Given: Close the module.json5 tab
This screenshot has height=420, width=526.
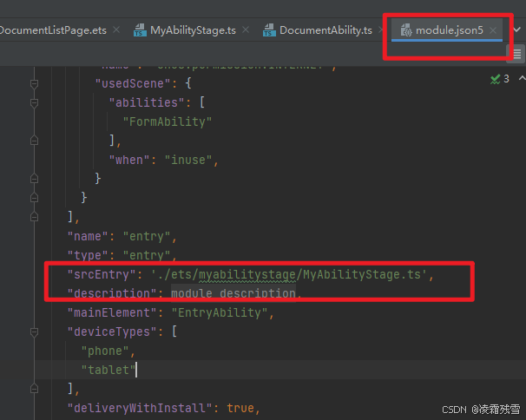Looking at the screenshot, I should [493, 30].
